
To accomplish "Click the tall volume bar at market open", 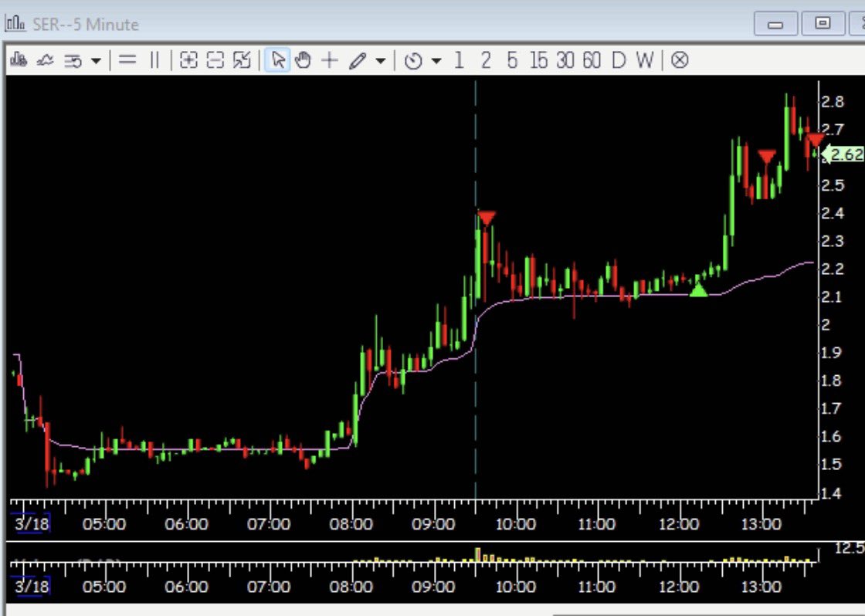I will tap(477, 555).
